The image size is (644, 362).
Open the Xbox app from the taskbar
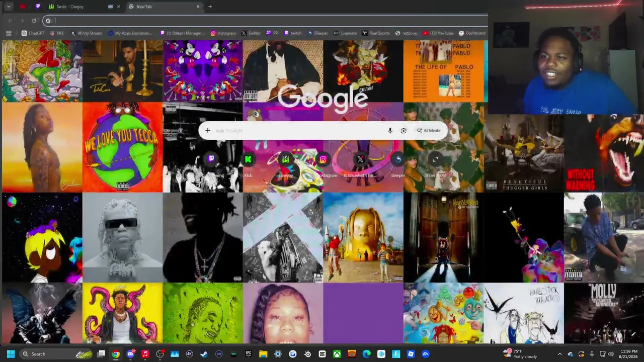click(x=337, y=354)
